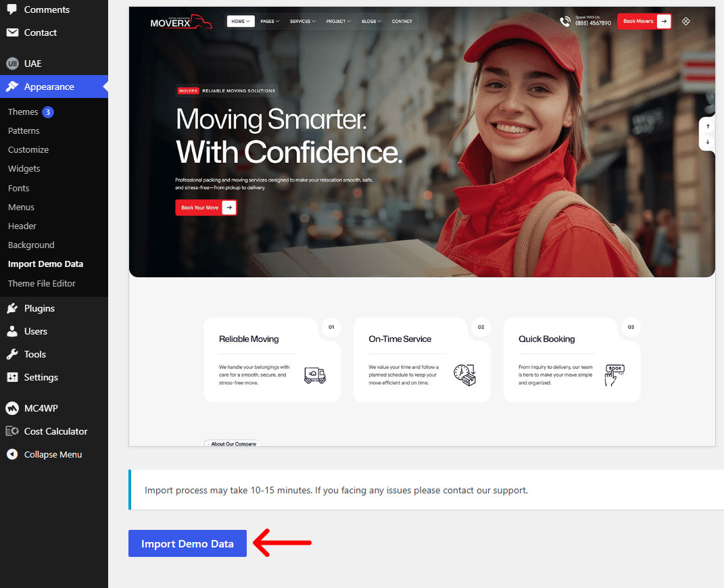Click the Moverx demo preview thumbnail
Viewport: 724px width, 588px height.
point(422,226)
